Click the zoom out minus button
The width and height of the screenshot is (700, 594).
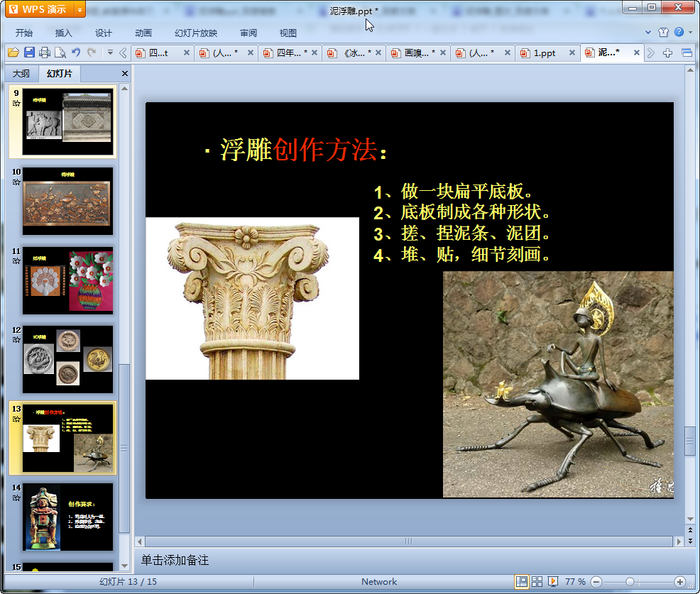coord(596,581)
